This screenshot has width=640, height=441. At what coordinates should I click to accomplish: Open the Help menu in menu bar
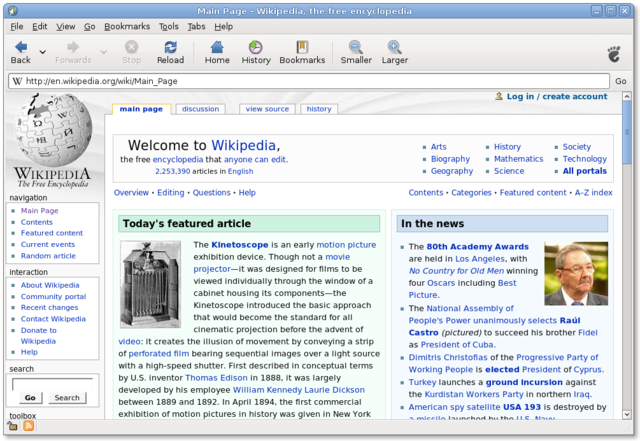click(224, 27)
